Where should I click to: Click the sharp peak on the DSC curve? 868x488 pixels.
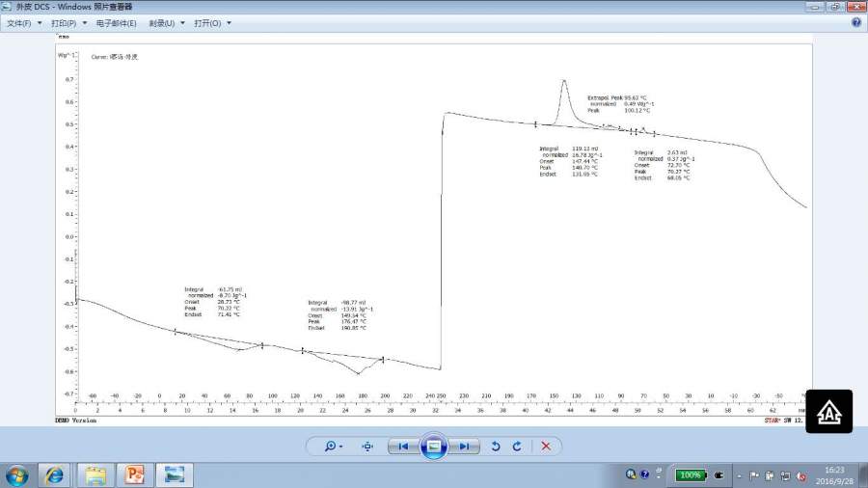pyautogui.click(x=564, y=82)
